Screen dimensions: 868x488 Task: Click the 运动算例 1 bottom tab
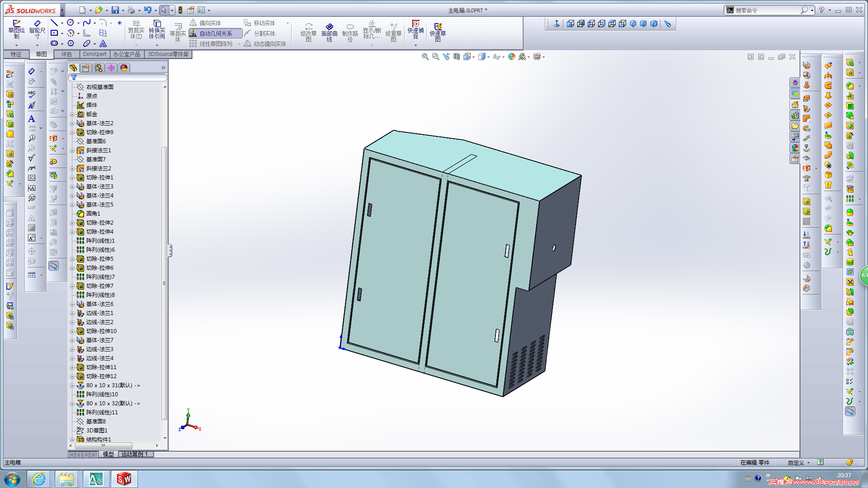click(135, 454)
